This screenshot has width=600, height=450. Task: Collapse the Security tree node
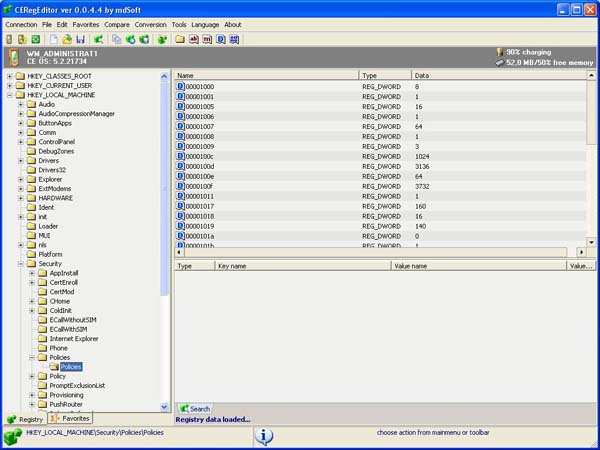(x=21, y=264)
